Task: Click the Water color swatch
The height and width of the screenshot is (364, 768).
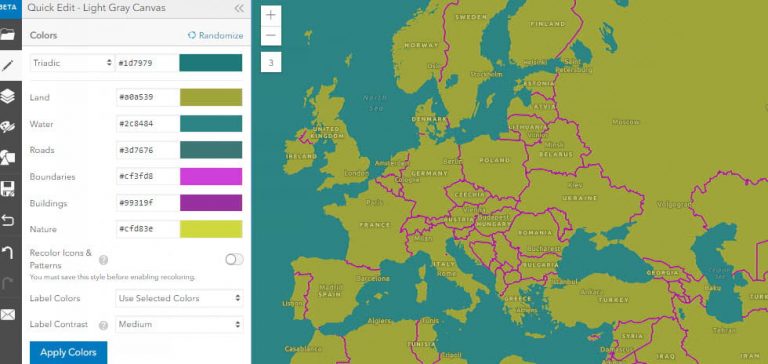Action: point(211,123)
